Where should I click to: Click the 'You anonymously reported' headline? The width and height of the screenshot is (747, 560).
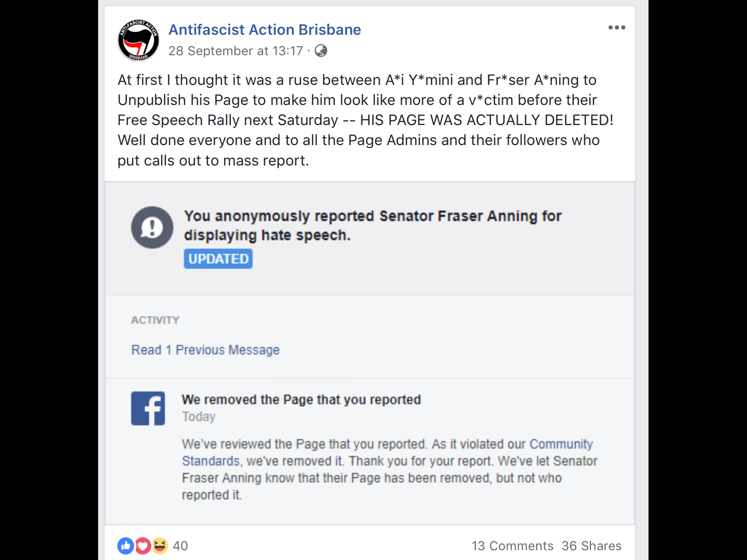373,226
